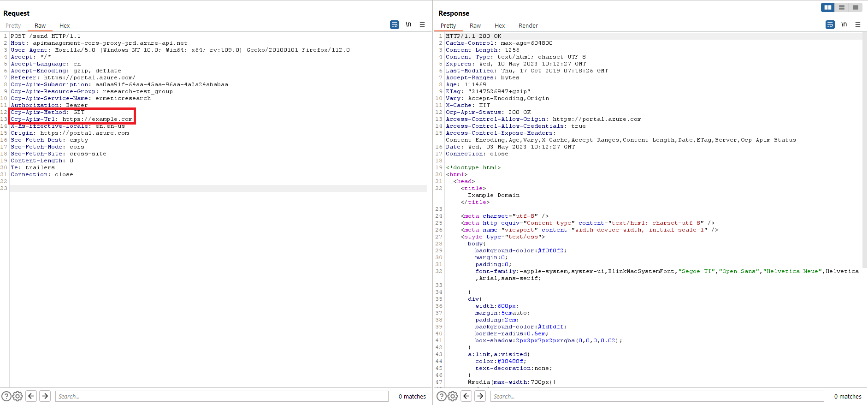Click 'Content-Length: 1256' response header
Viewport: 868px width, 405px height.
(x=483, y=50)
